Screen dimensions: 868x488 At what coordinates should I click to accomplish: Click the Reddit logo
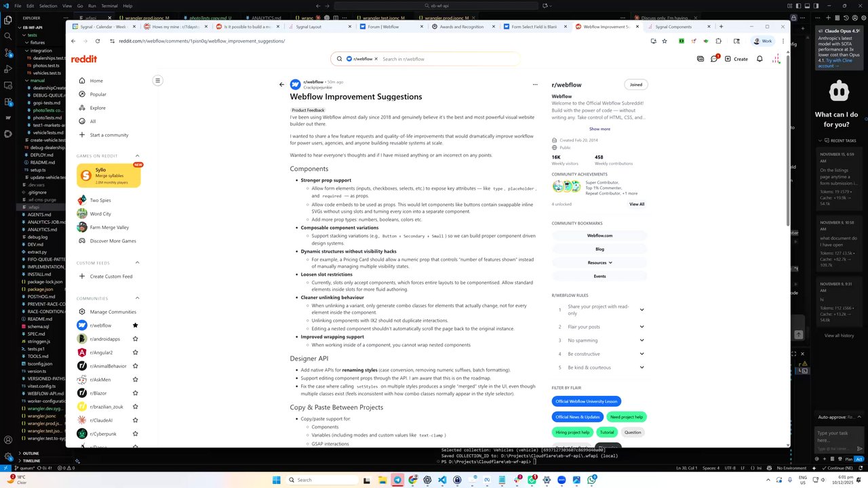84,59
